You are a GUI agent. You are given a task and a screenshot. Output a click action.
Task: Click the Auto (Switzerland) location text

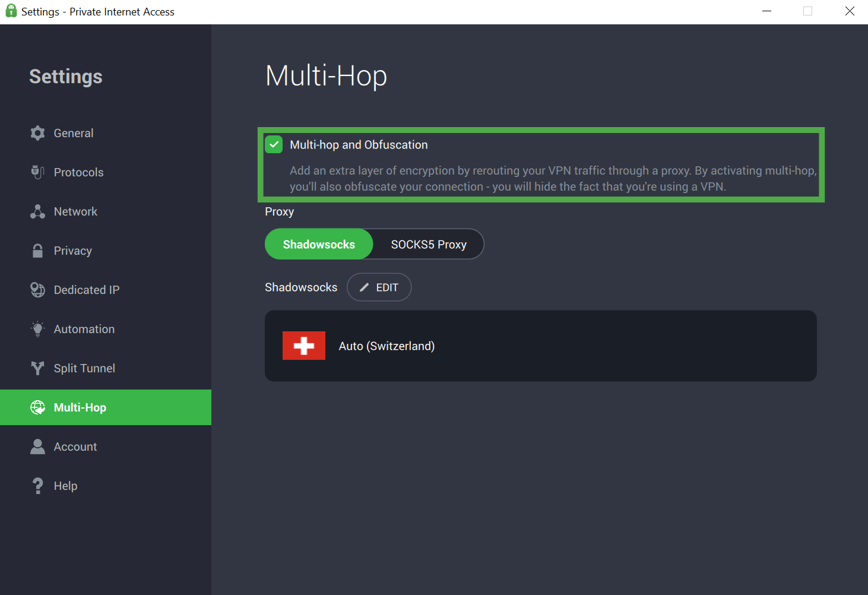click(387, 346)
